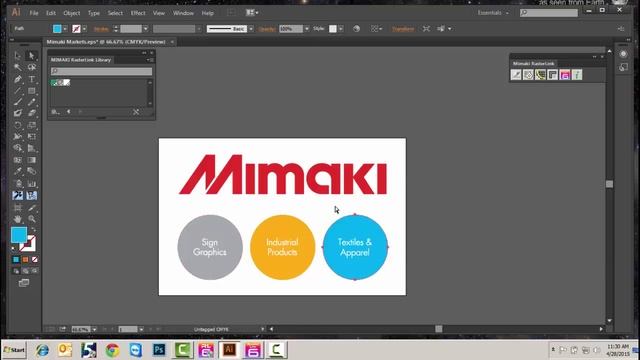Select the Paintbrush tool
640x360 pixels.
pyautogui.click(x=18, y=102)
